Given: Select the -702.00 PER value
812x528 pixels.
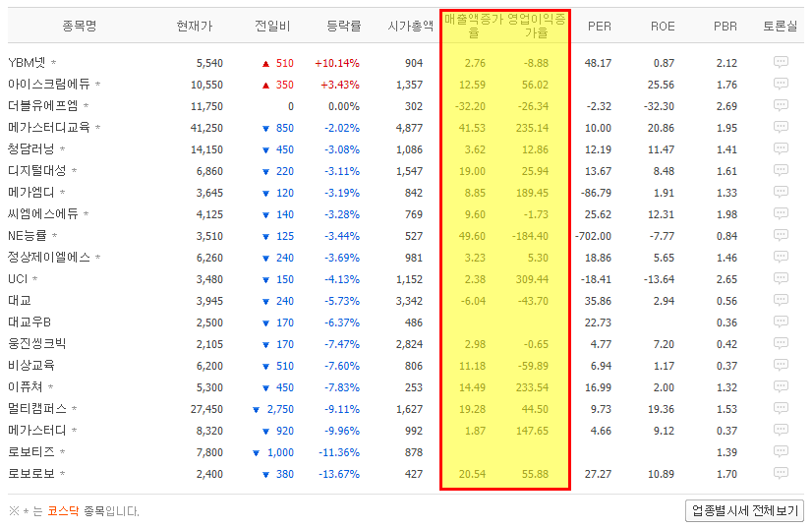Looking at the screenshot, I should click(x=593, y=236).
